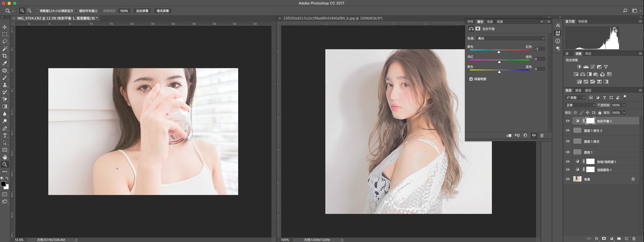Click the 青色/红色 value field

[x=540, y=49]
